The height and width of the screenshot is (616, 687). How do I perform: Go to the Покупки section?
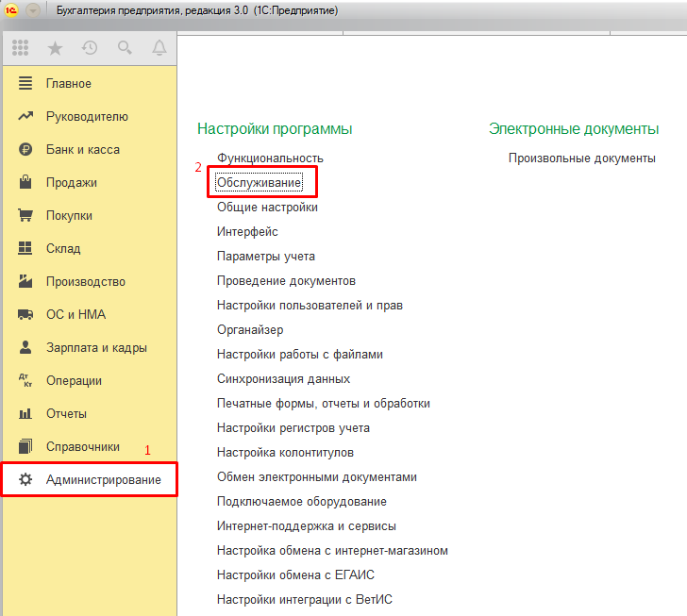pyautogui.click(x=69, y=216)
